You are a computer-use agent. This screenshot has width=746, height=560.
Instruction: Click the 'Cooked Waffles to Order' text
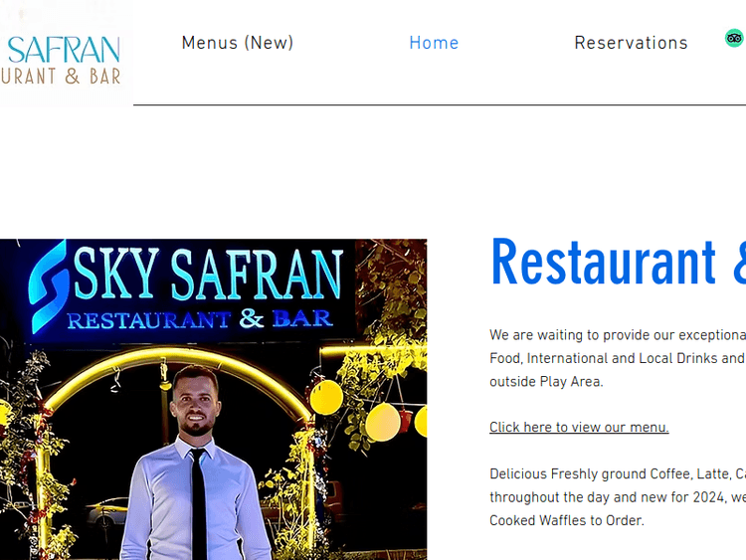pyautogui.click(x=567, y=520)
